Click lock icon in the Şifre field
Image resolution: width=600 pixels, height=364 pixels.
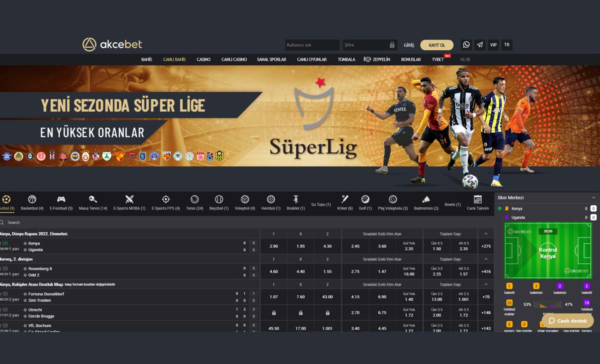coord(392,45)
